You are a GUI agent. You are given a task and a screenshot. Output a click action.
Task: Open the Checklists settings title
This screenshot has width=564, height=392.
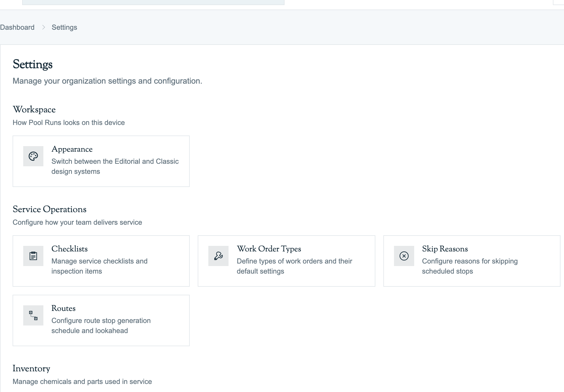[70, 249]
